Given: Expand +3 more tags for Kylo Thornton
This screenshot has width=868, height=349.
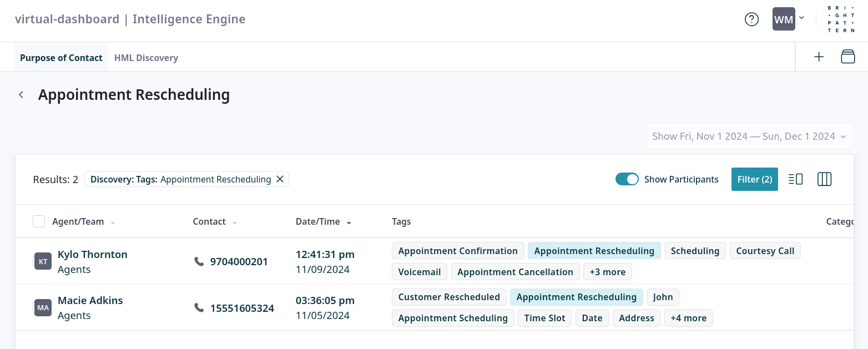Looking at the screenshot, I should click(607, 272).
